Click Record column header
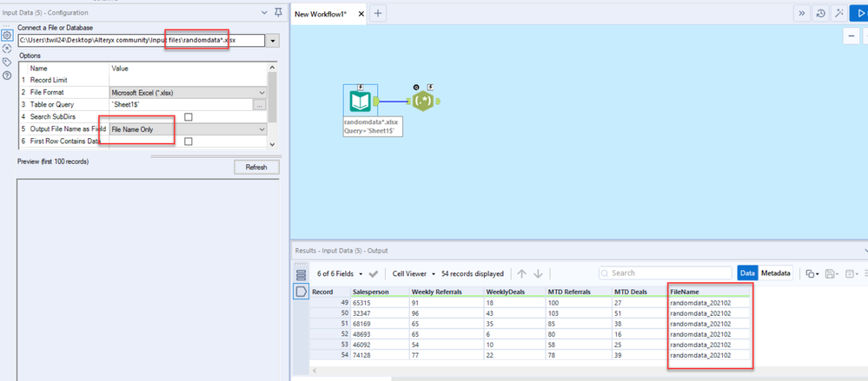The height and width of the screenshot is (381, 868). [330, 292]
